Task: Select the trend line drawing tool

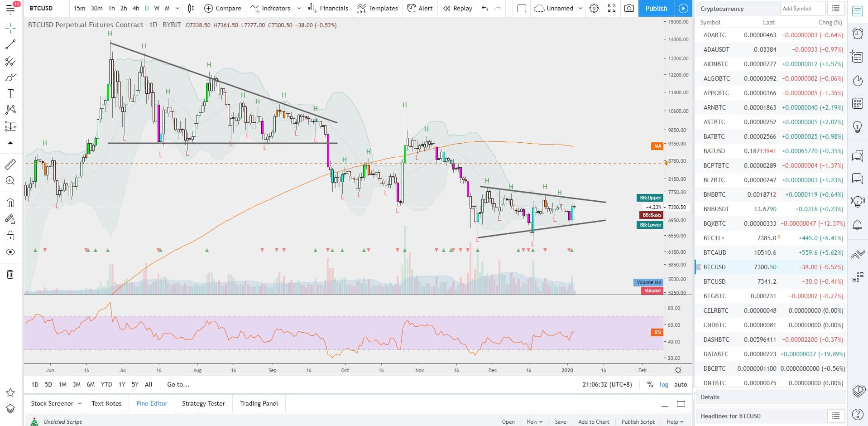Action: click(10, 44)
